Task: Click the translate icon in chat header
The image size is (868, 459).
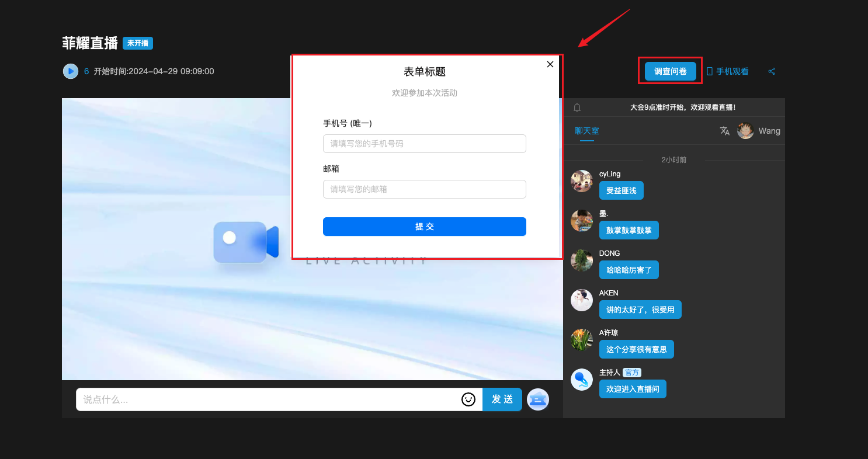Action: point(724,131)
